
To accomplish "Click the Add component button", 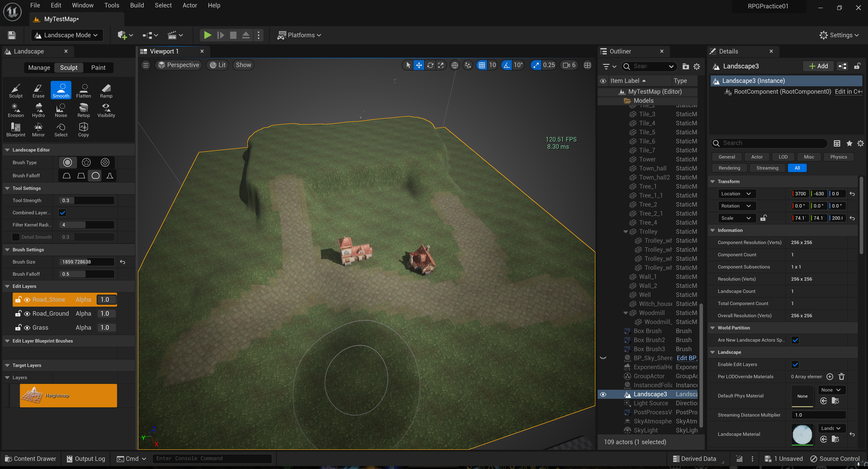I will [818, 66].
